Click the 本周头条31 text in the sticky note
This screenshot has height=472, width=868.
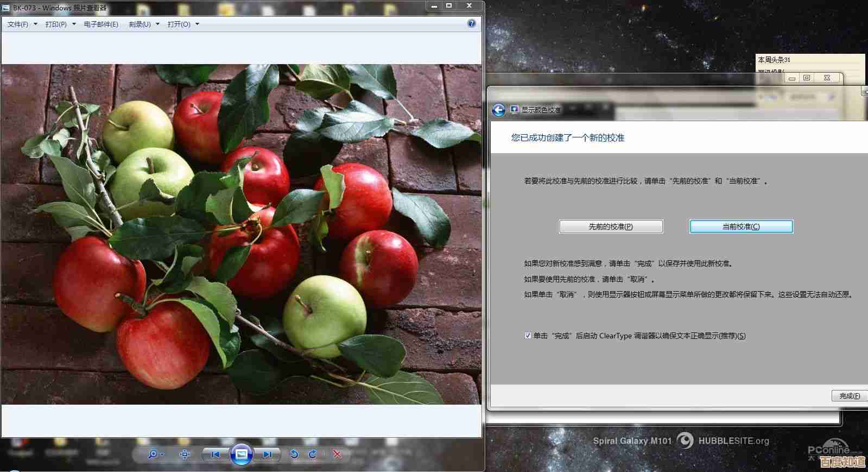click(x=774, y=60)
